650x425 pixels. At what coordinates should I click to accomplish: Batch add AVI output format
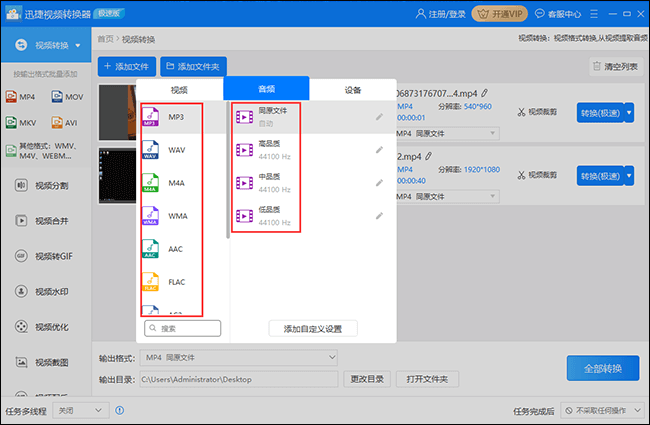pyautogui.click(x=64, y=123)
